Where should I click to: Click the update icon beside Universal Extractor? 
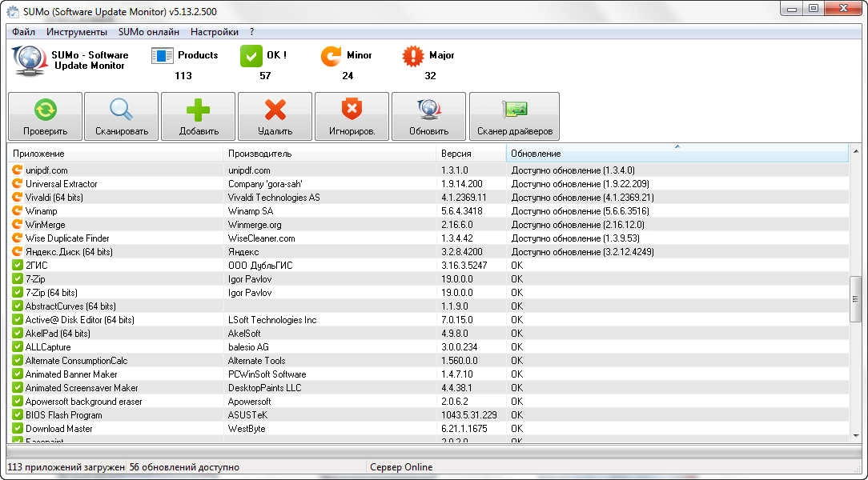(x=17, y=183)
